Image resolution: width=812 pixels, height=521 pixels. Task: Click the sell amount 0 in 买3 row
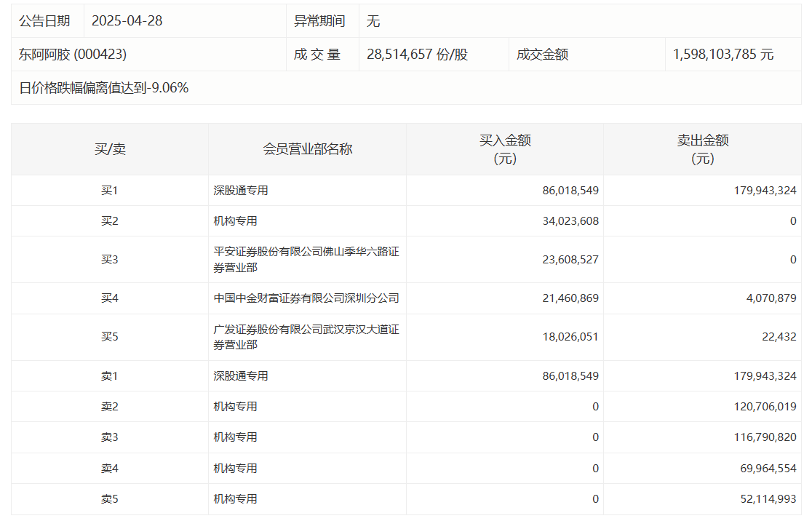pyautogui.click(x=793, y=260)
